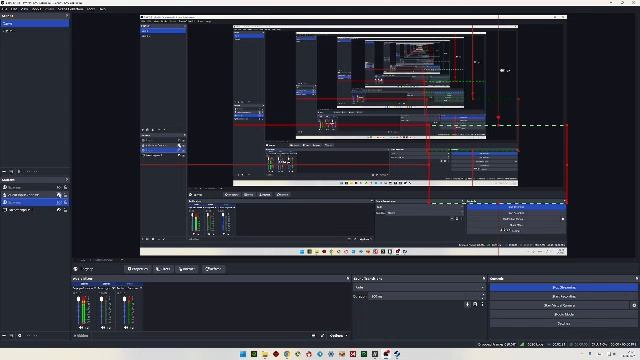Open the Edit menu
Screen dimensions: 640x360
coord(14,9)
